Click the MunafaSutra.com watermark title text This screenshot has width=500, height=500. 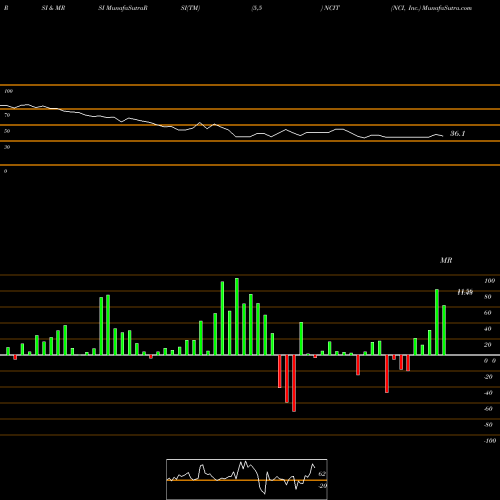pyautogui.click(x=447, y=8)
